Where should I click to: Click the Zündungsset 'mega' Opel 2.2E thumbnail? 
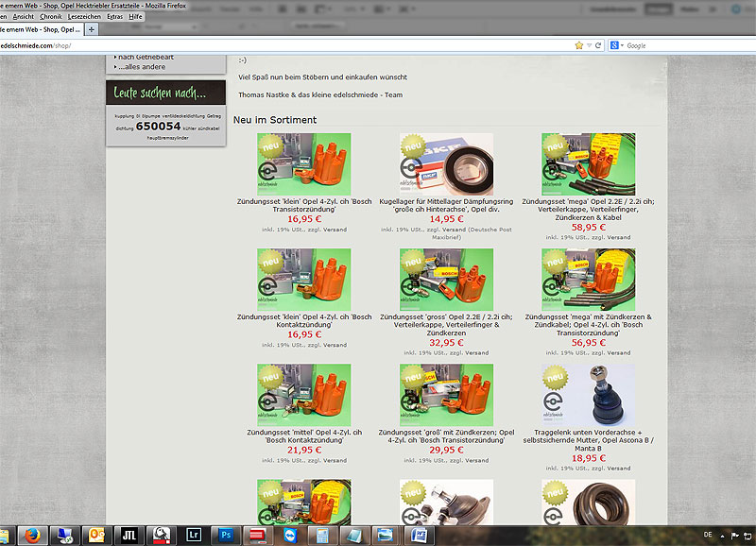[588, 163]
